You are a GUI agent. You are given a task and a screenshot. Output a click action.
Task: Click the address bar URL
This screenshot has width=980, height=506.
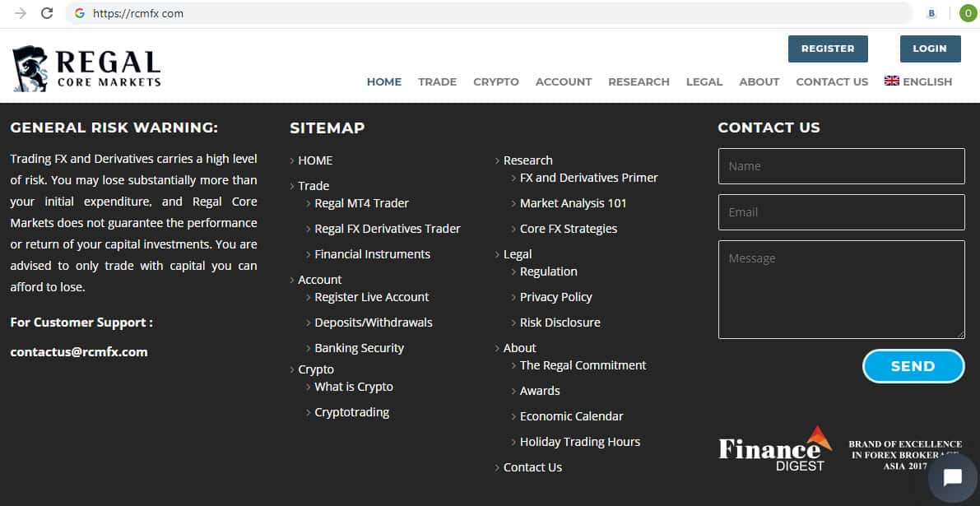click(x=138, y=13)
